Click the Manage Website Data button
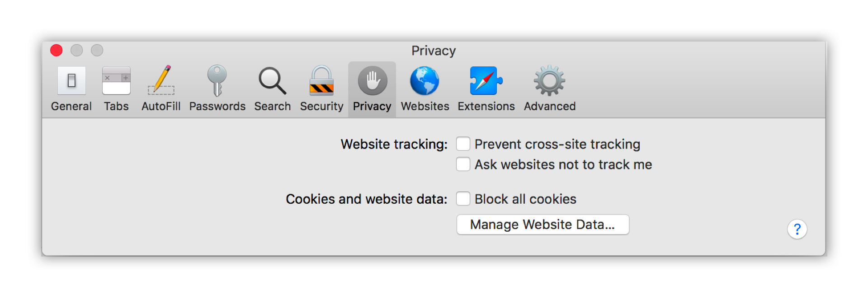The width and height of the screenshot is (868, 294). (542, 224)
